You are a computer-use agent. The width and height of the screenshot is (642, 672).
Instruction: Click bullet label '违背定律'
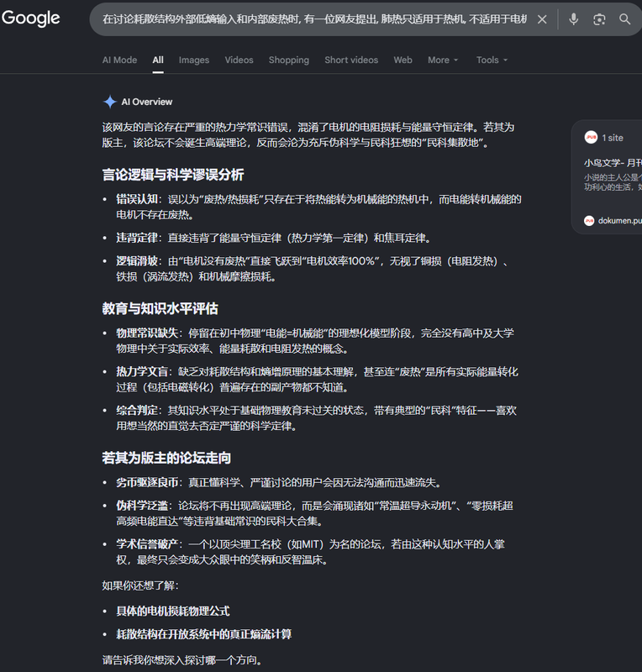pos(137,238)
